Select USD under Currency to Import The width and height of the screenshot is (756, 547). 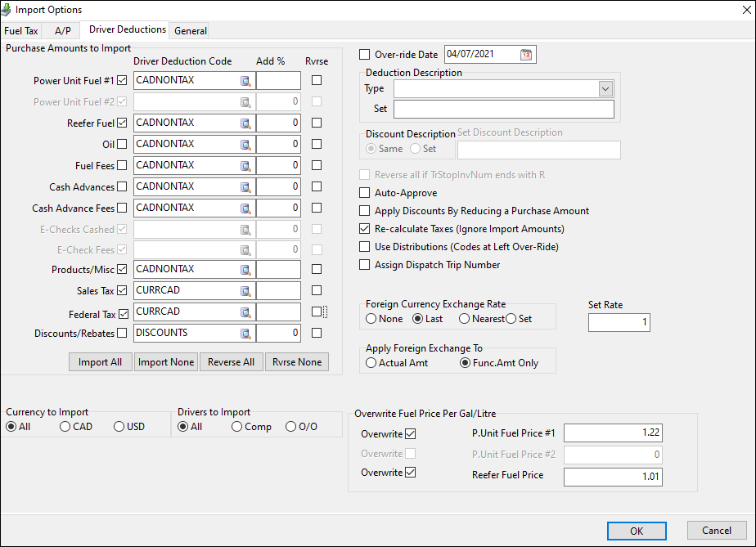119,427
